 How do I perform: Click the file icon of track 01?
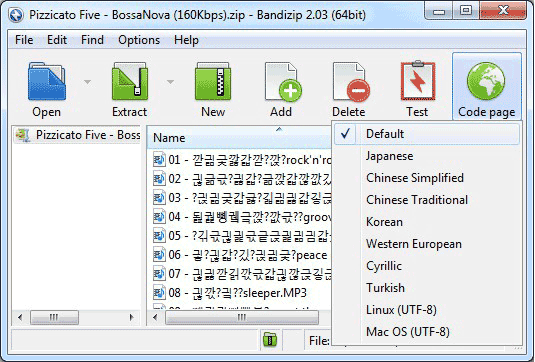pyautogui.click(x=159, y=159)
